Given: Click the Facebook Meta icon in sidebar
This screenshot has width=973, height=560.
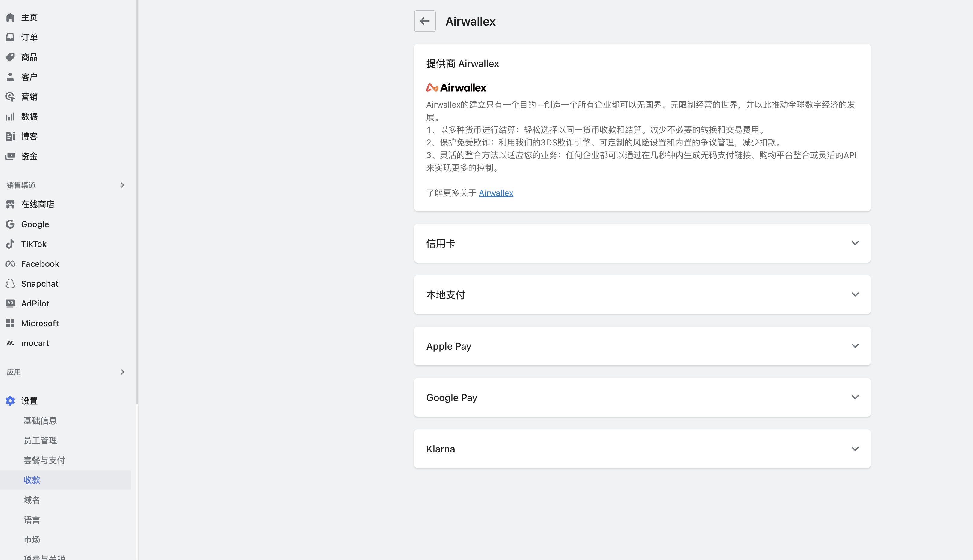Looking at the screenshot, I should click(x=11, y=264).
